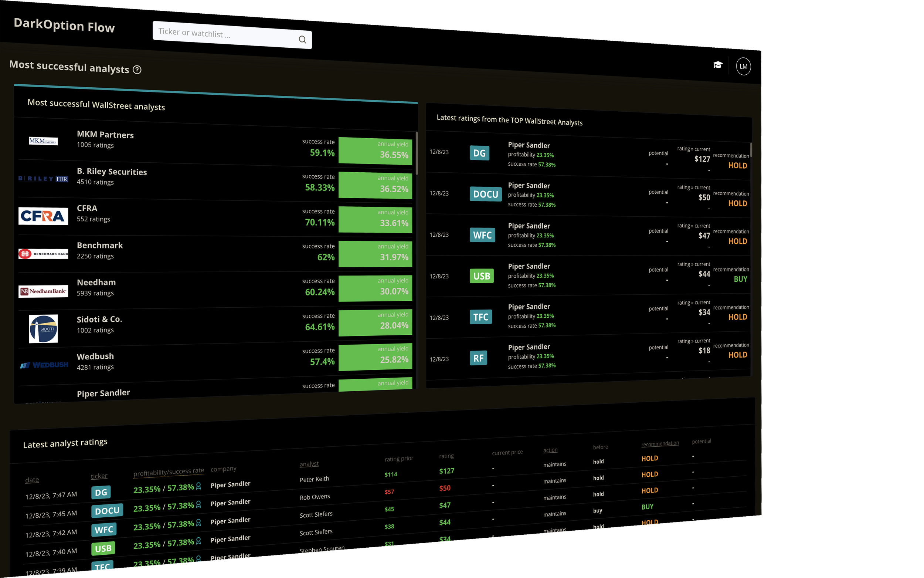Select the DOCU ticker badge in top ratings
Screen dimensions: 924x578
pos(486,194)
